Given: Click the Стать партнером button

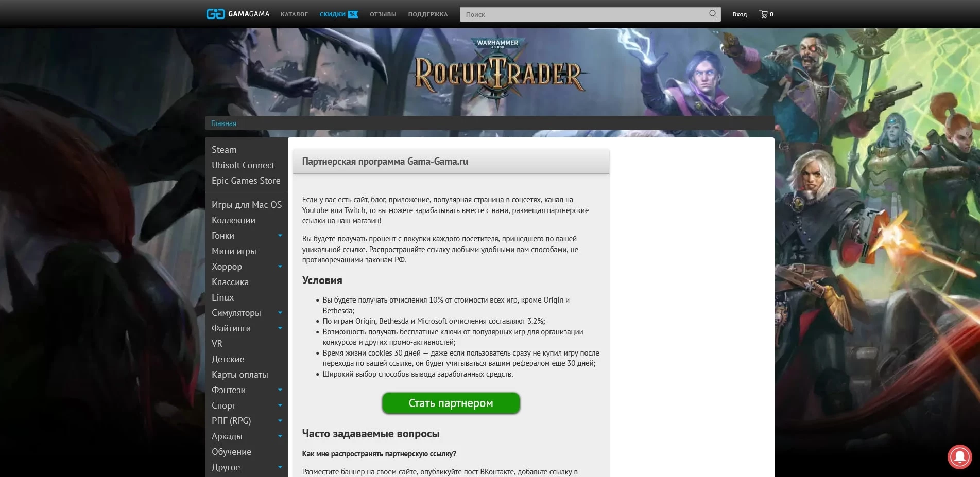Looking at the screenshot, I should coord(451,403).
